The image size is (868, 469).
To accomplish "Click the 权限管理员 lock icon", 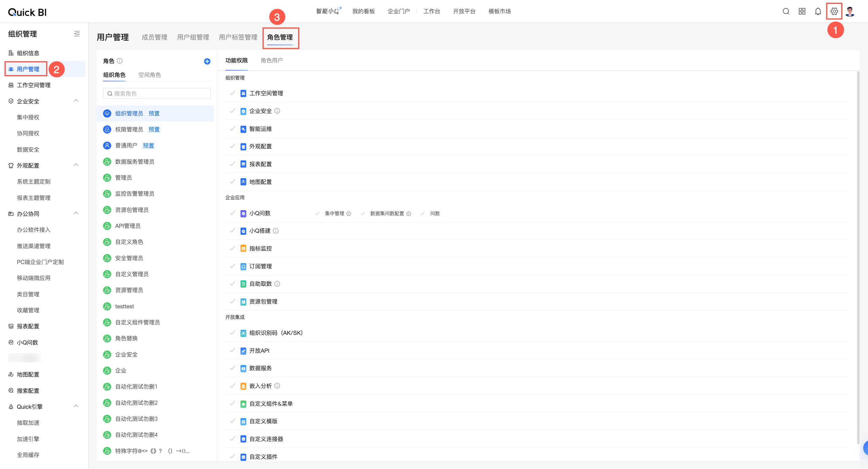I will tap(107, 129).
